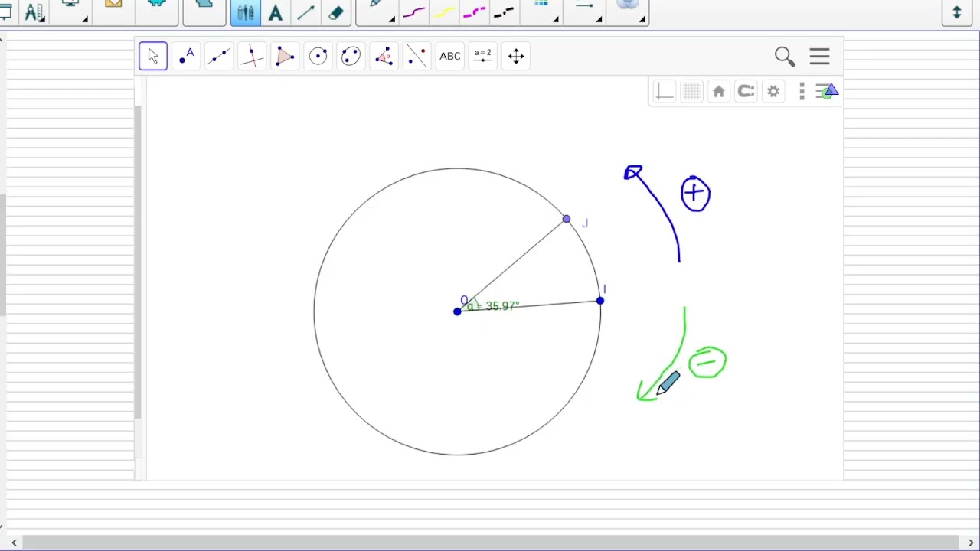Select the whiteboard eraser tool
The width and height of the screenshot is (980, 551).
point(335,13)
